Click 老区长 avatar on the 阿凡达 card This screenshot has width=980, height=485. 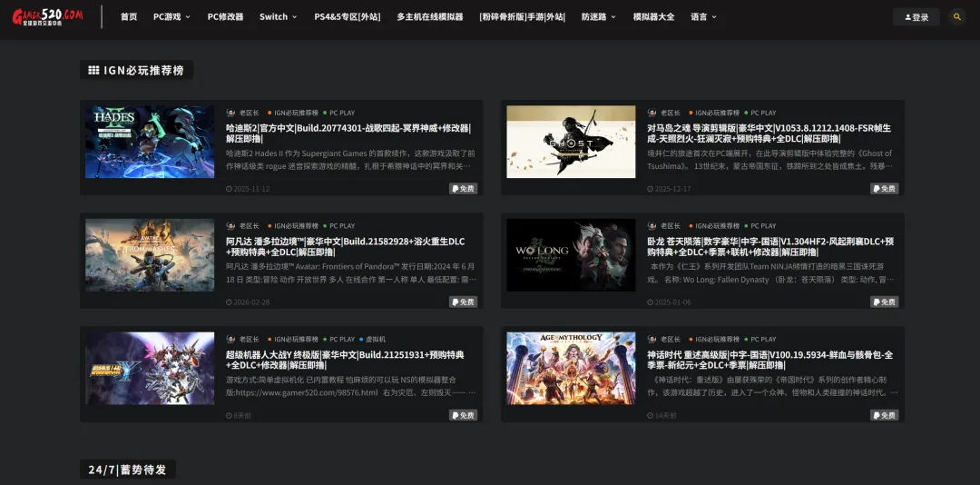pyautogui.click(x=230, y=226)
